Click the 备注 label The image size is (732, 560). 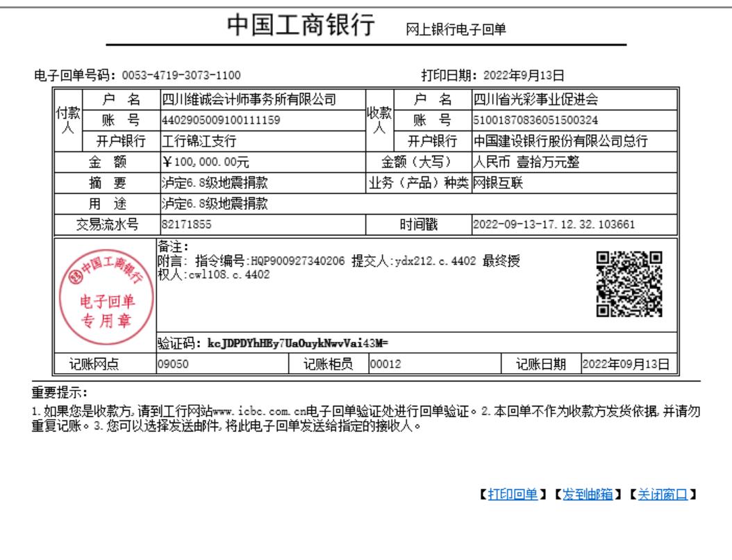coord(173,247)
